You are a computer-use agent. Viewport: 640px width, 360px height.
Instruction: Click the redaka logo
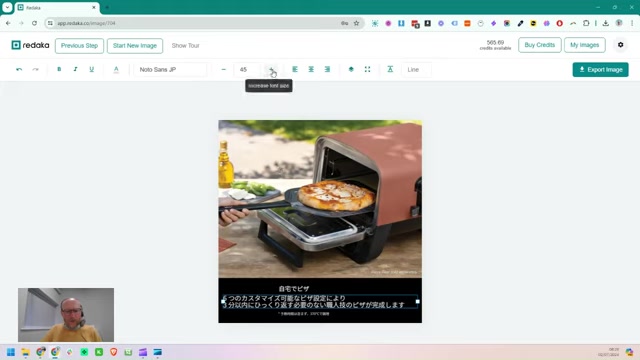pyautogui.click(x=30, y=45)
